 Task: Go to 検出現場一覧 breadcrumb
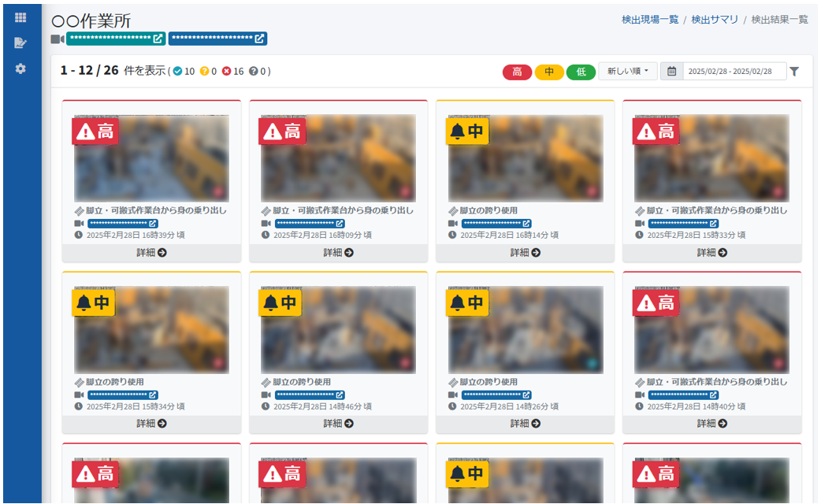[650, 20]
